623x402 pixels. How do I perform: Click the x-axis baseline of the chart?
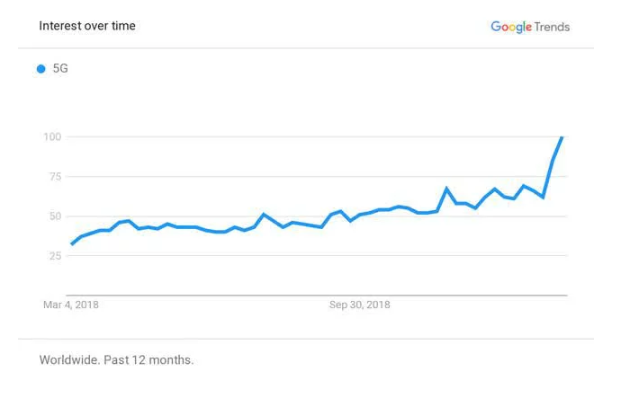click(318, 295)
